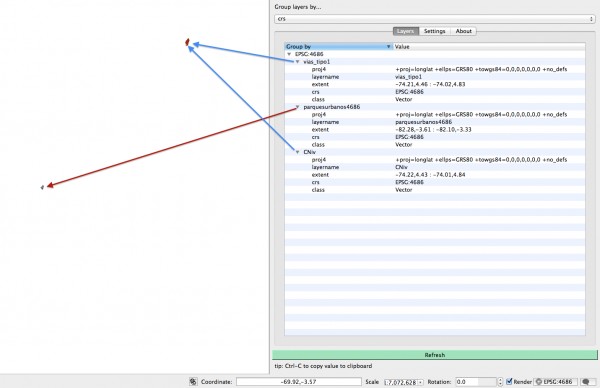Viewport: 600px width, 388px height.
Task: Switch to the Settings tab
Action: click(x=434, y=31)
